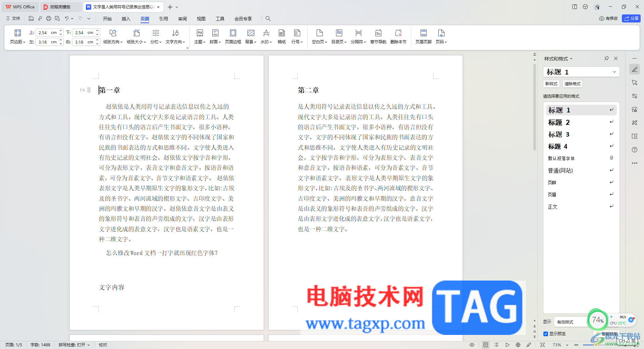
Task: Open the search magnifier next to 会员专享
Action: [x=268, y=18]
